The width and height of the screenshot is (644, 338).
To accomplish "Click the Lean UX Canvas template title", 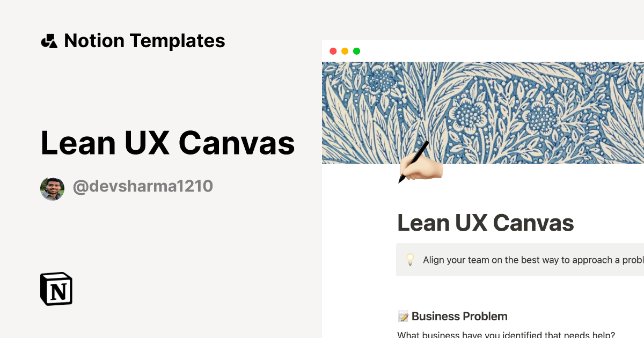I will 168,143.
